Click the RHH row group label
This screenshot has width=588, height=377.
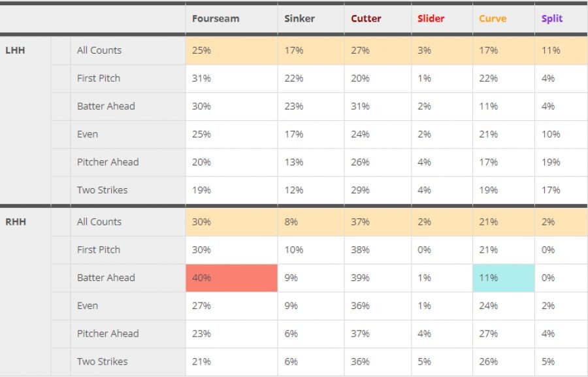click(x=15, y=221)
